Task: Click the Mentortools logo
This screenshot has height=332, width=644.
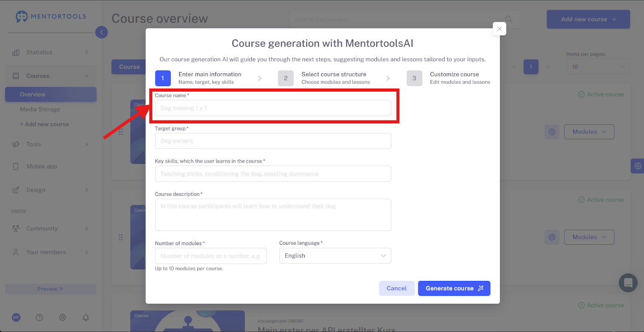Action: tap(51, 16)
